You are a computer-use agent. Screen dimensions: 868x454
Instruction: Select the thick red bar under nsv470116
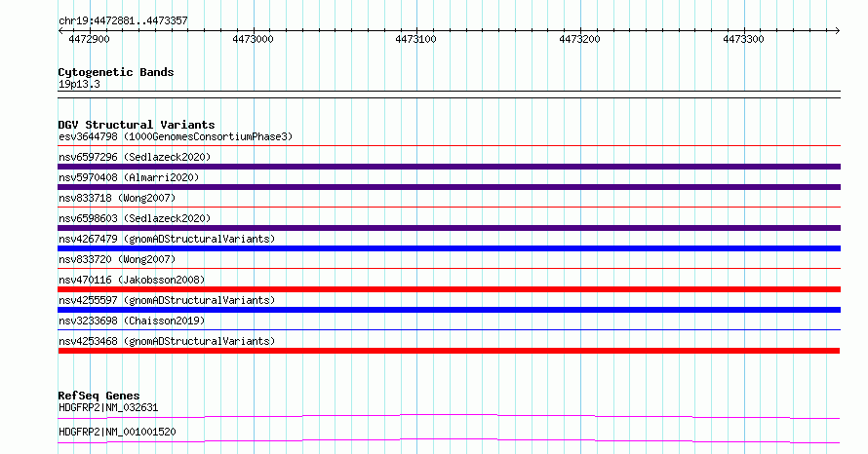449,289
